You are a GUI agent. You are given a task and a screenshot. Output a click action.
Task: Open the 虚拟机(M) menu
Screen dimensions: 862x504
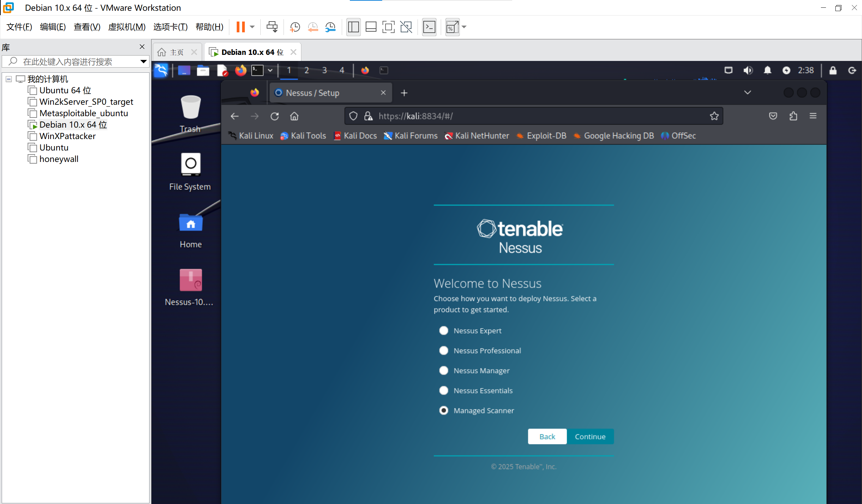pos(127,27)
